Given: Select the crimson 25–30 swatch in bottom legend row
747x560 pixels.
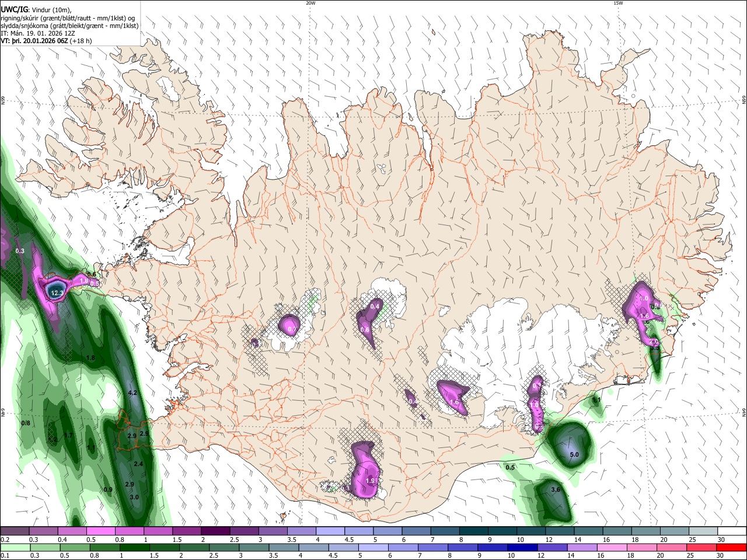Looking at the screenshot, I should point(702,547).
